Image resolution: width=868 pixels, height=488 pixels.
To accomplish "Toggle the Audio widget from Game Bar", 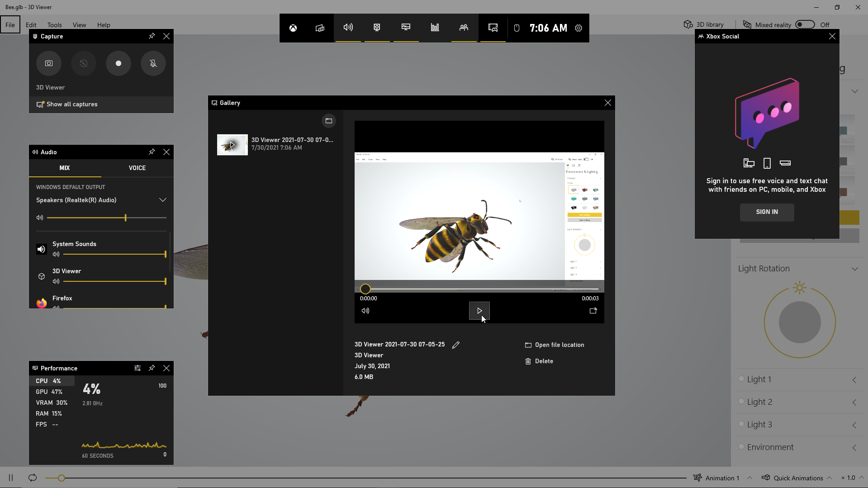I will [348, 28].
